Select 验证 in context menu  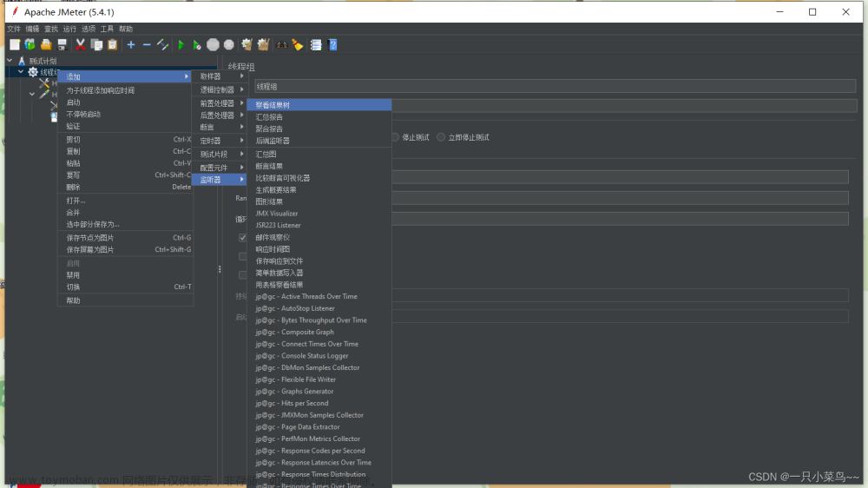125,126
